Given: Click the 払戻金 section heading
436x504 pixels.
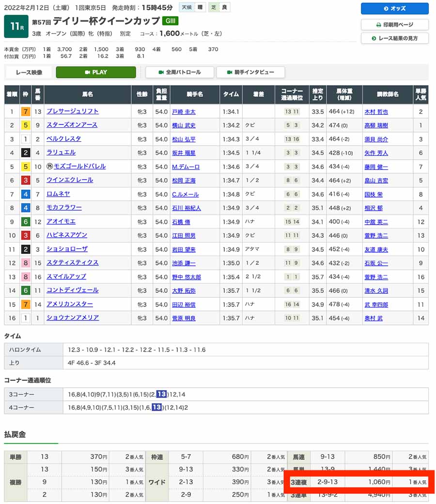Looking at the screenshot, I should [x=15, y=435].
